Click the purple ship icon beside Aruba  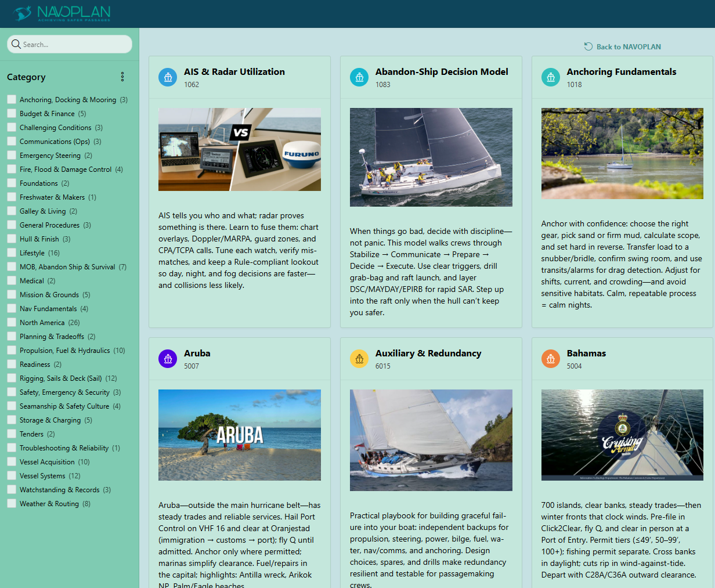point(168,359)
